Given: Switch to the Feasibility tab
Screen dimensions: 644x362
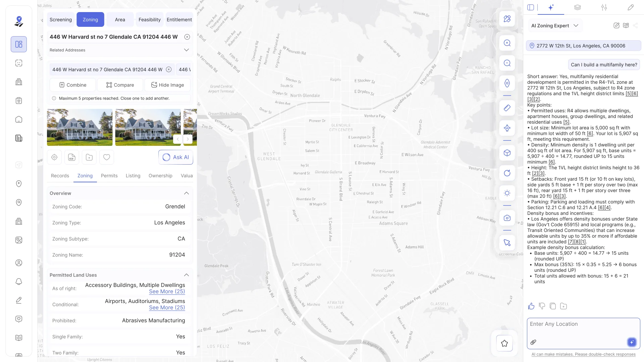Looking at the screenshot, I should [150, 19].
